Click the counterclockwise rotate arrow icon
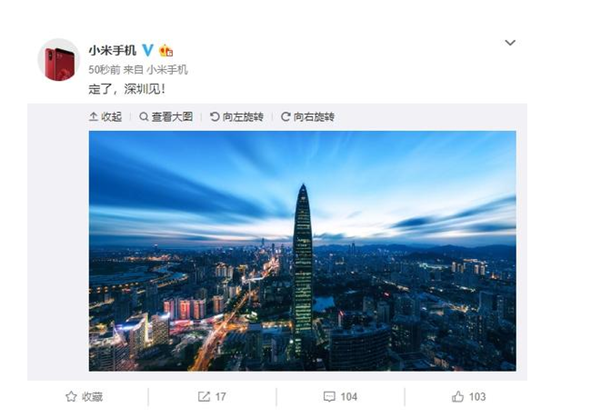The width and height of the screenshot is (600, 417). [x=214, y=117]
